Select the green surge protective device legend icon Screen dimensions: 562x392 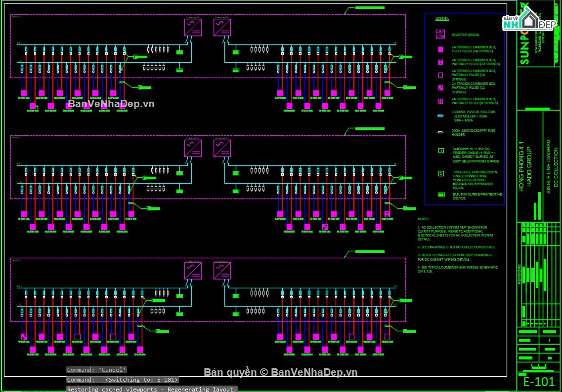coord(440,195)
